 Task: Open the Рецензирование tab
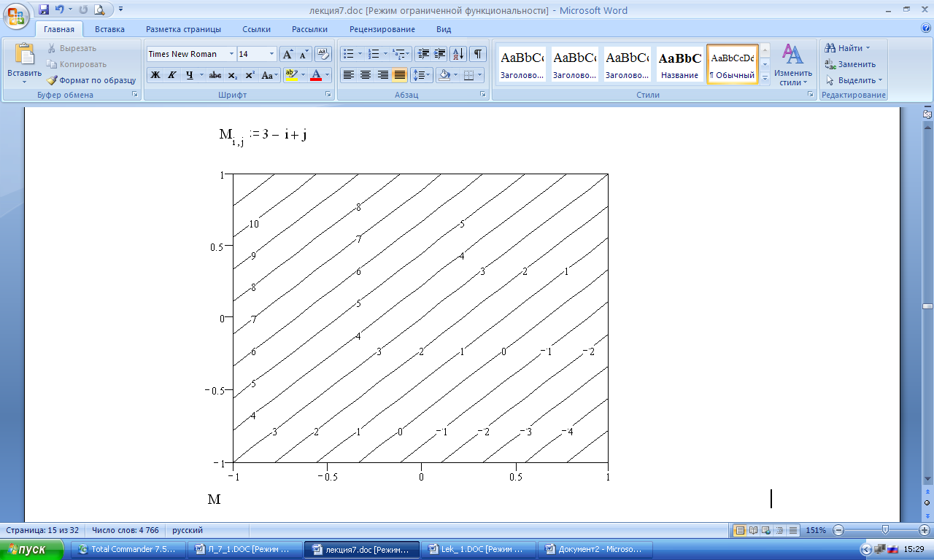(x=382, y=29)
